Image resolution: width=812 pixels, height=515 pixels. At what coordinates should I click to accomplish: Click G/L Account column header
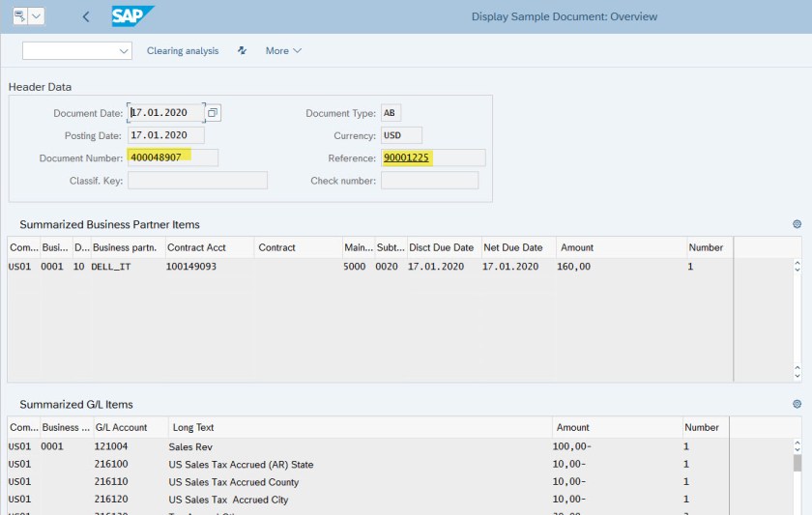pos(121,427)
